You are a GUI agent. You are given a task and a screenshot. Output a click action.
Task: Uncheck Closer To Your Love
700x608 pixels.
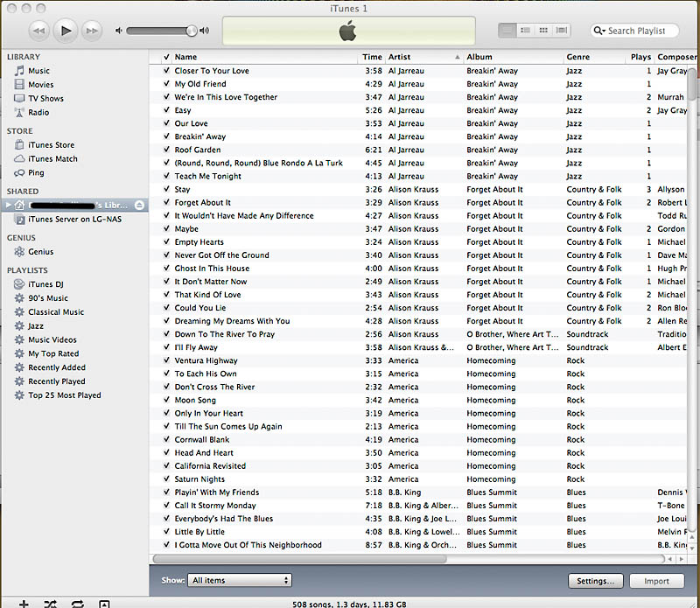point(166,70)
